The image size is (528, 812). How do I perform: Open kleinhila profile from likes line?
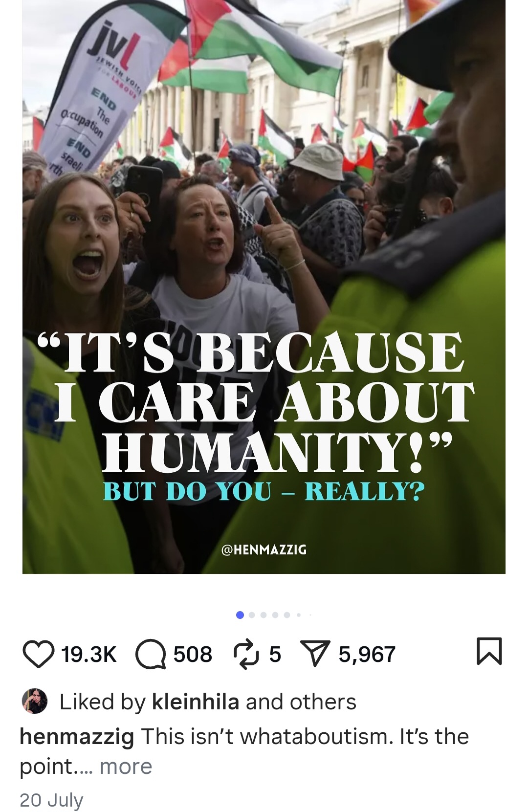(196, 702)
